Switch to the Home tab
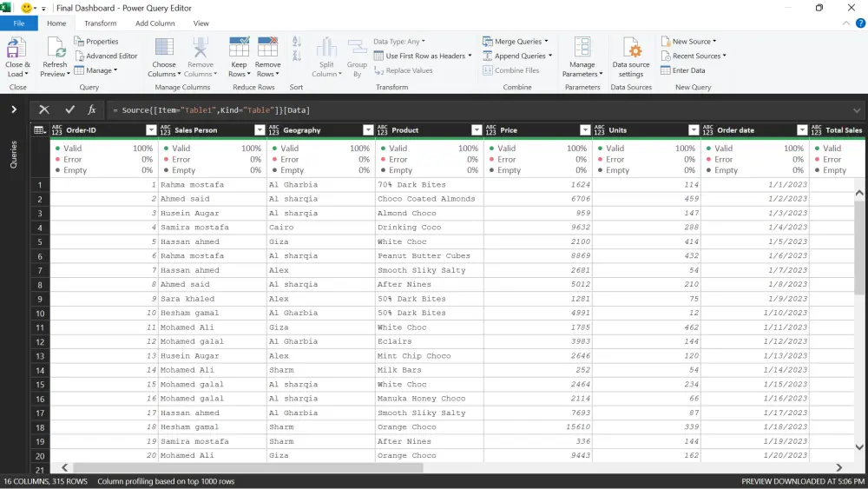This screenshot has height=489, width=868. click(x=56, y=23)
